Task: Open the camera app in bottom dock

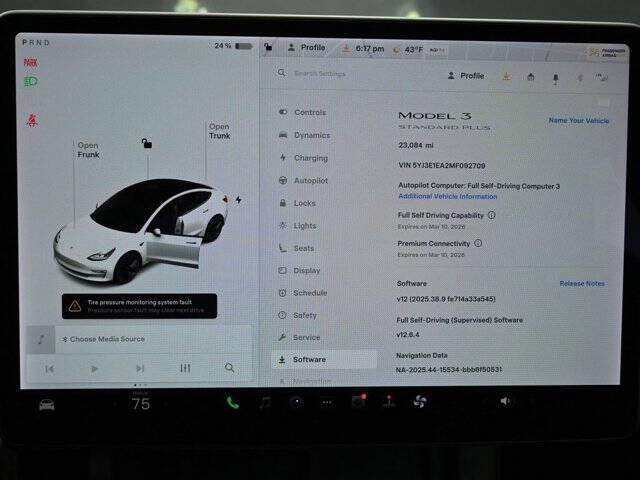Action: (x=296, y=402)
